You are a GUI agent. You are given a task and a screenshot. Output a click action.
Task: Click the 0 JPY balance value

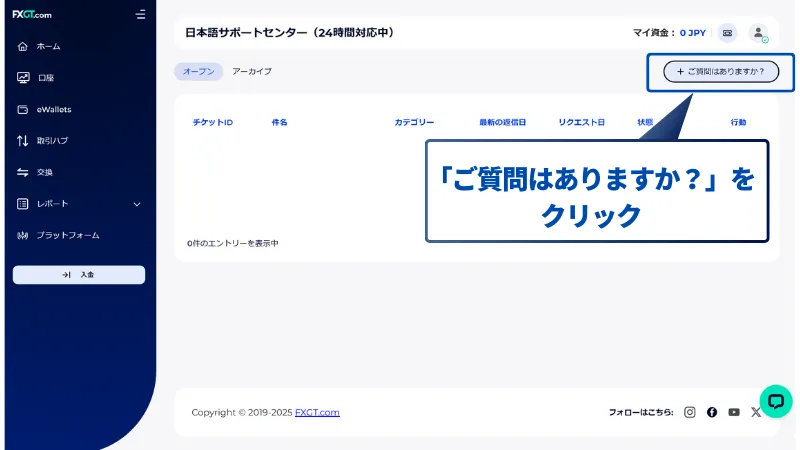click(x=692, y=33)
